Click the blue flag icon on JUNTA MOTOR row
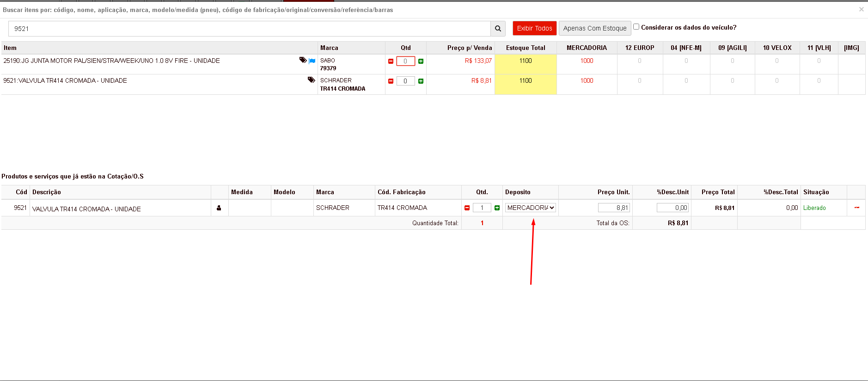 click(312, 61)
